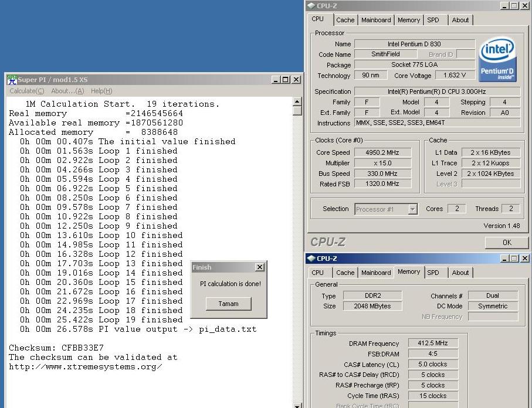Click the DC Mode value Symmetric
Screen dimensions: 532x408
point(493,306)
